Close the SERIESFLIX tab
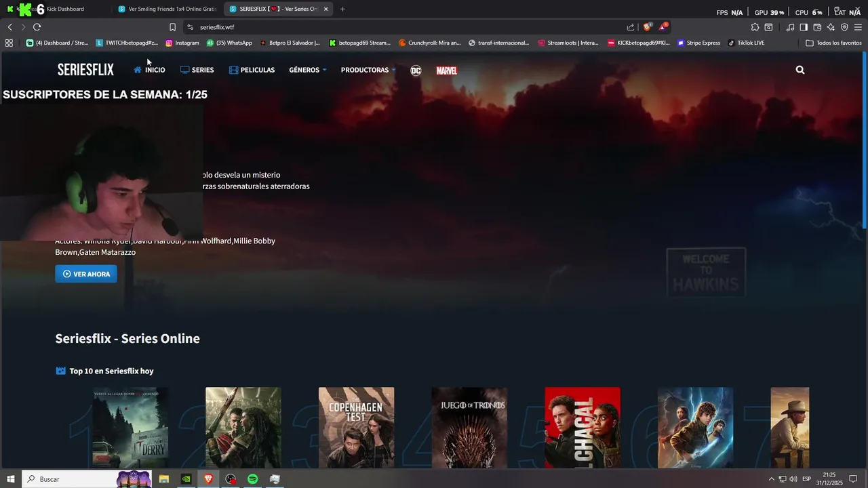The width and height of the screenshot is (868, 488). (x=326, y=9)
